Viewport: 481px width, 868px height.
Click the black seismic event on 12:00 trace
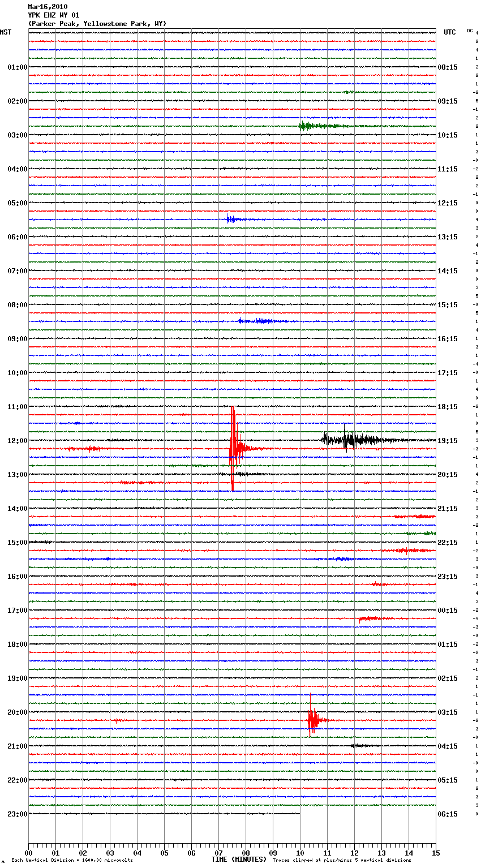click(354, 440)
